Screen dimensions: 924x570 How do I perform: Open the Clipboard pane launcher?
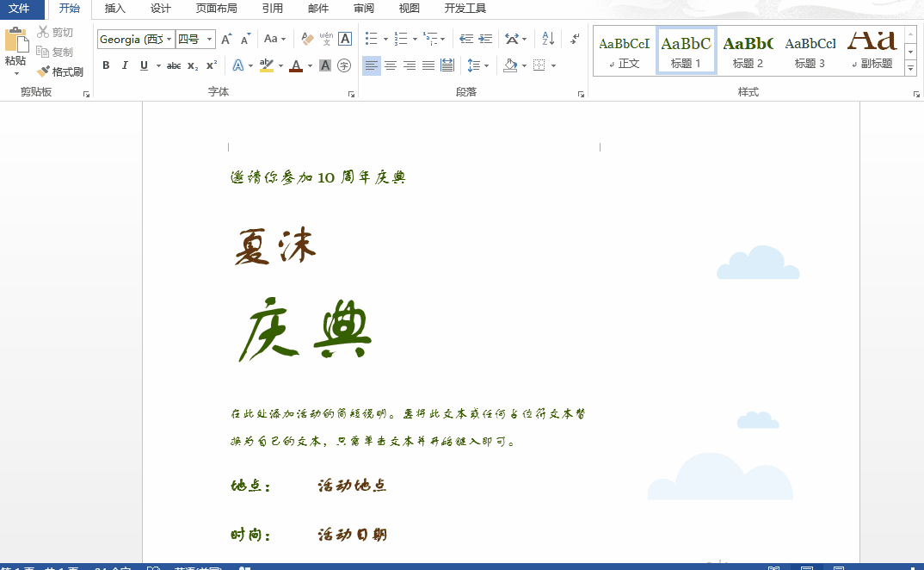click(x=86, y=95)
